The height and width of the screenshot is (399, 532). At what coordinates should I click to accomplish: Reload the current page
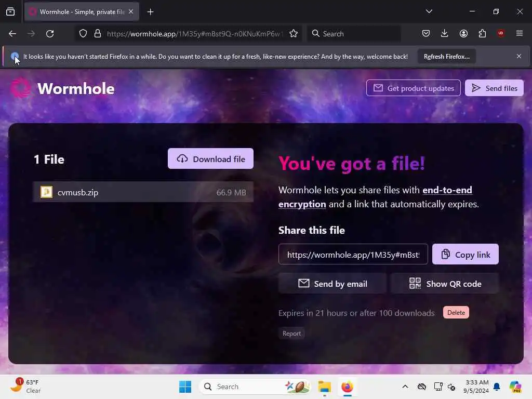pos(50,34)
